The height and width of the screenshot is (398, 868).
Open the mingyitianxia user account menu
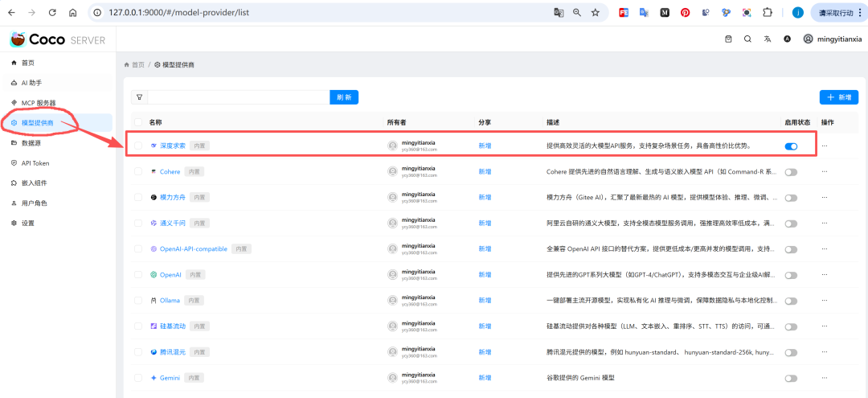pyautogui.click(x=831, y=39)
